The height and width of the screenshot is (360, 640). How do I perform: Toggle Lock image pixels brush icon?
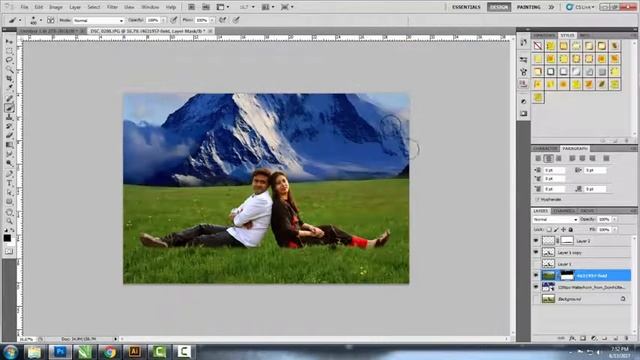point(556,230)
